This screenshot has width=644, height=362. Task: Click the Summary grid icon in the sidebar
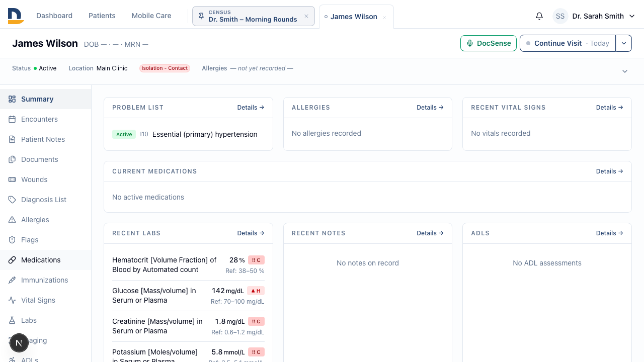tap(12, 99)
